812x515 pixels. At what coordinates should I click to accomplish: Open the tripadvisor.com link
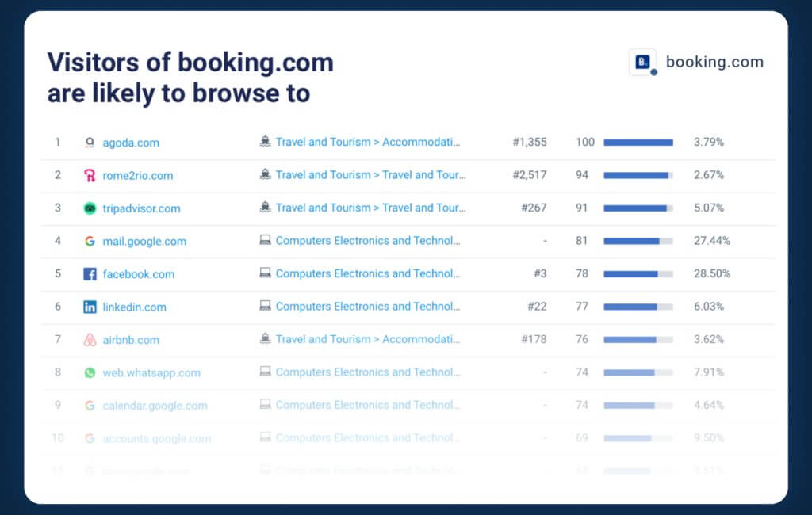[x=141, y=208]
